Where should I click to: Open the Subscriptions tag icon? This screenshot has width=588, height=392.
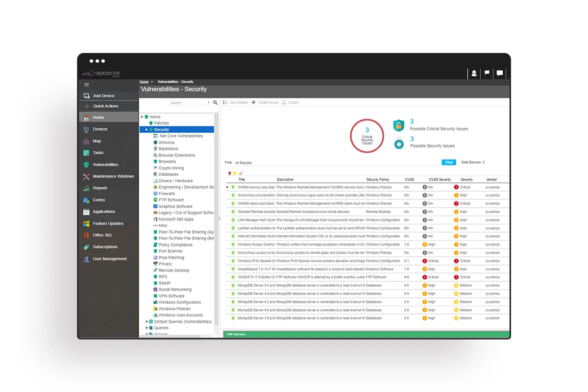pyautogui.click(x=87, y=247)
